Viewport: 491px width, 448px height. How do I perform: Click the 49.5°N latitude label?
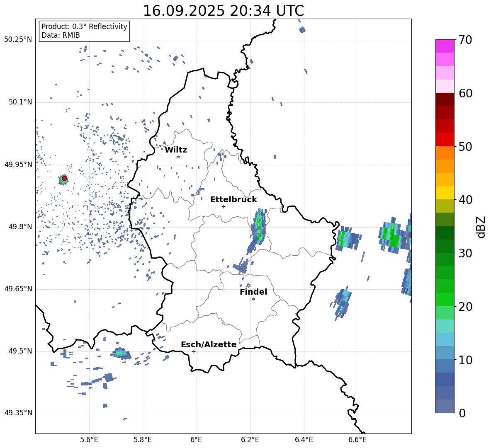coord(20,351)
